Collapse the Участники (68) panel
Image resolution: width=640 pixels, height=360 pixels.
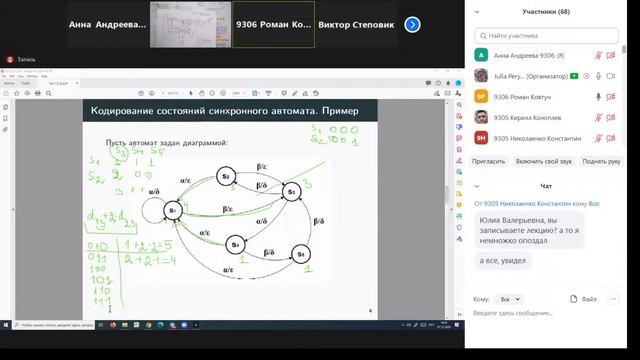click(477, 12)
